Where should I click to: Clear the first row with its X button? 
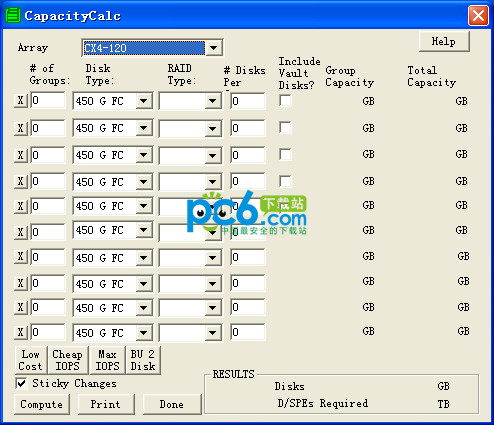point(21,100)
